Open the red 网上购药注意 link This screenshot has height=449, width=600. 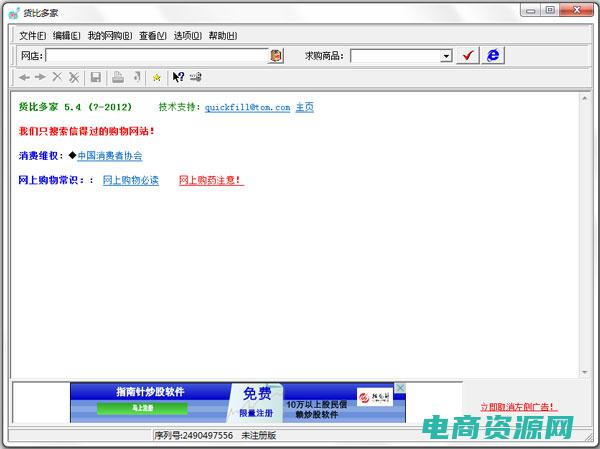pos(211,180)
